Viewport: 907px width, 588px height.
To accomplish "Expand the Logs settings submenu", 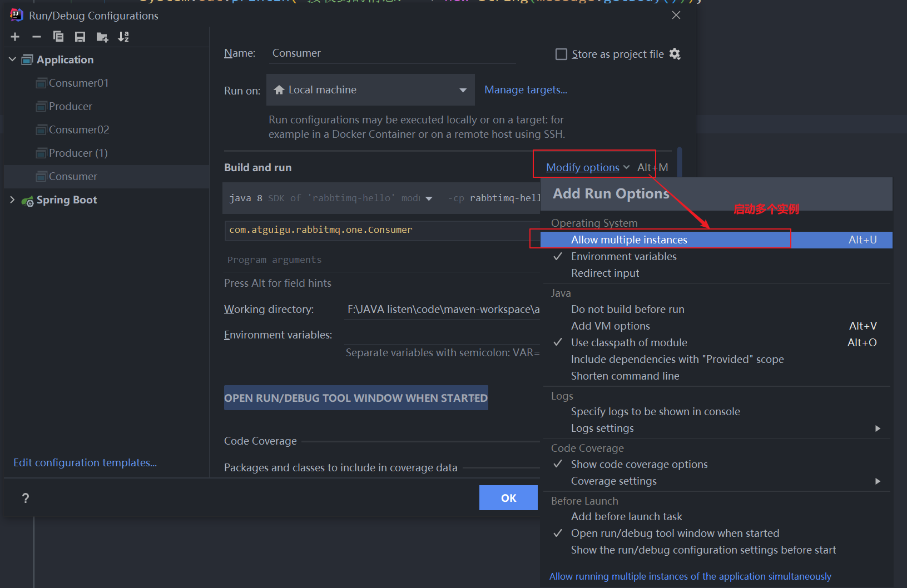I will click(x=716, y=428).
